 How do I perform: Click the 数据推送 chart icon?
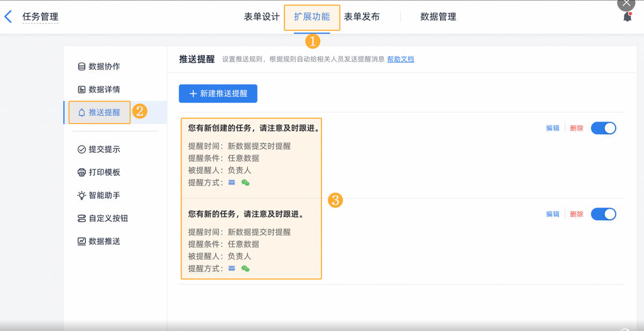click(82, 241)
